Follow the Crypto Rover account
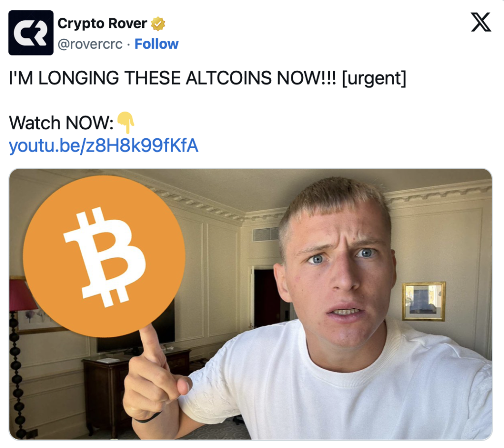Image resolution: width=504 pixels, height=448 pixels. (x=156, y=44)
